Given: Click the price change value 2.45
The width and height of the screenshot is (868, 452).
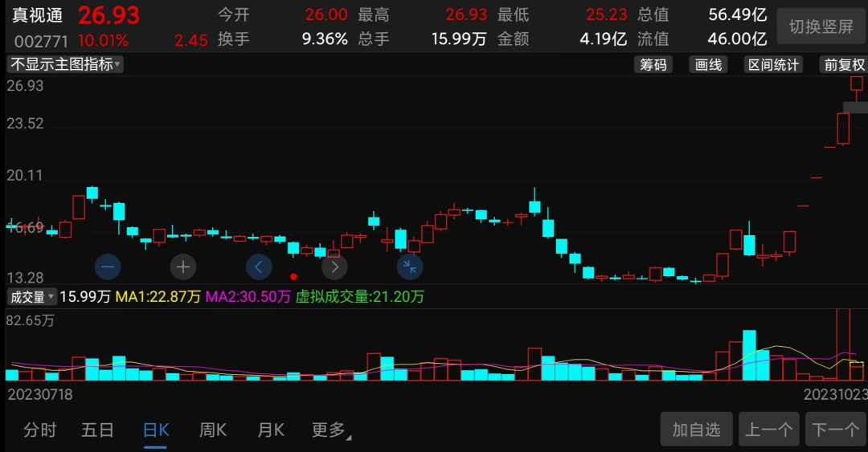Looking at the screenshot, I should pyautogui.click(x=191, y=40).
